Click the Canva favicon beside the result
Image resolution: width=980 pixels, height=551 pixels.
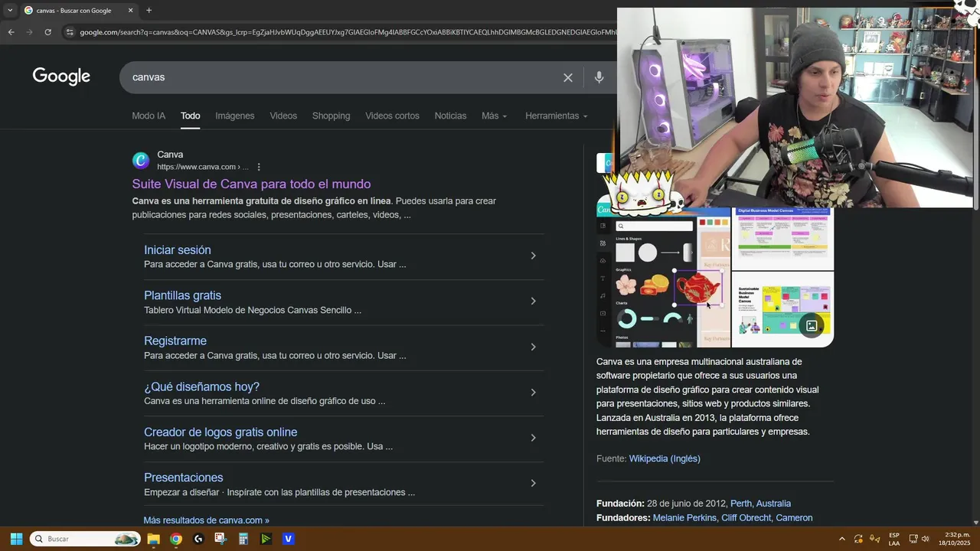141,160
